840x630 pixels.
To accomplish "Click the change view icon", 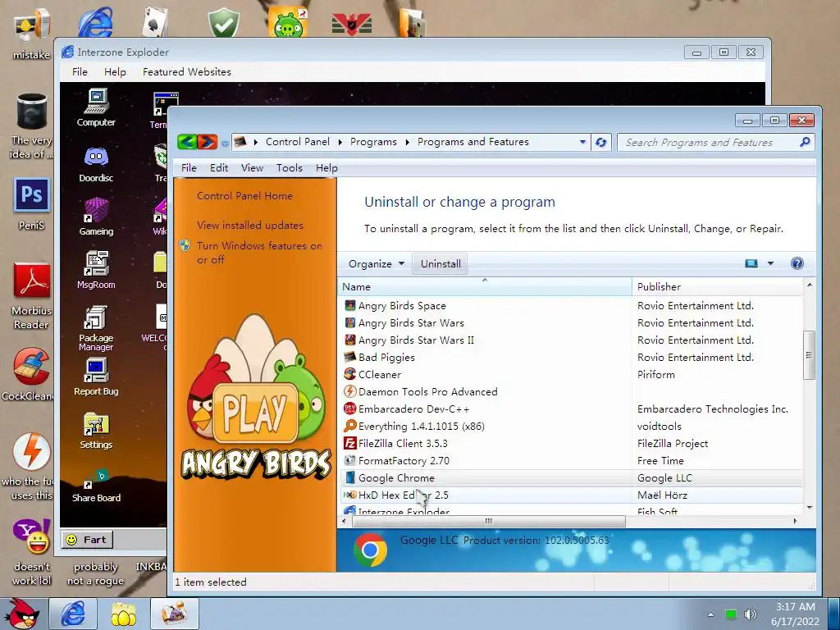I will point(751,263).
